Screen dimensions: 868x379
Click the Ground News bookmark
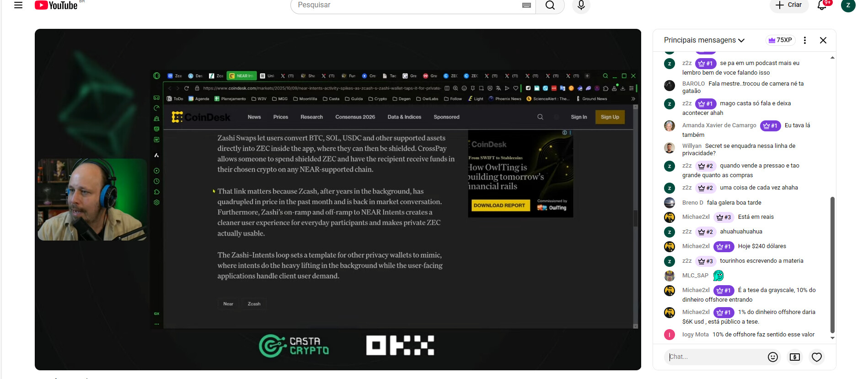click(x=592, y=99)
